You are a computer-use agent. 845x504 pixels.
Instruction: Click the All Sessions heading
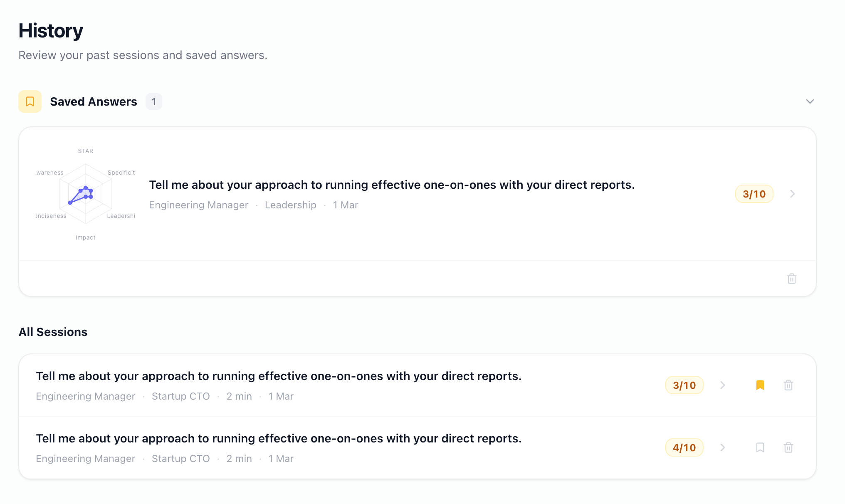[53, 332]
